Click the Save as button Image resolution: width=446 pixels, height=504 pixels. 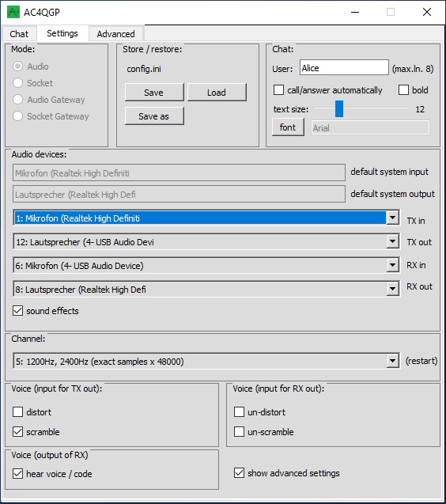tap(154, 116)
